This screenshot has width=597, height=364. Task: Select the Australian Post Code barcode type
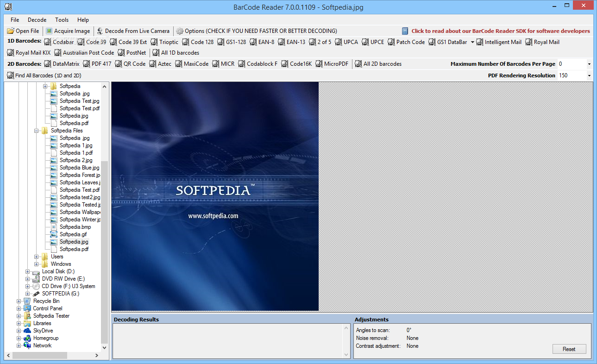click(x=84, y=52)
